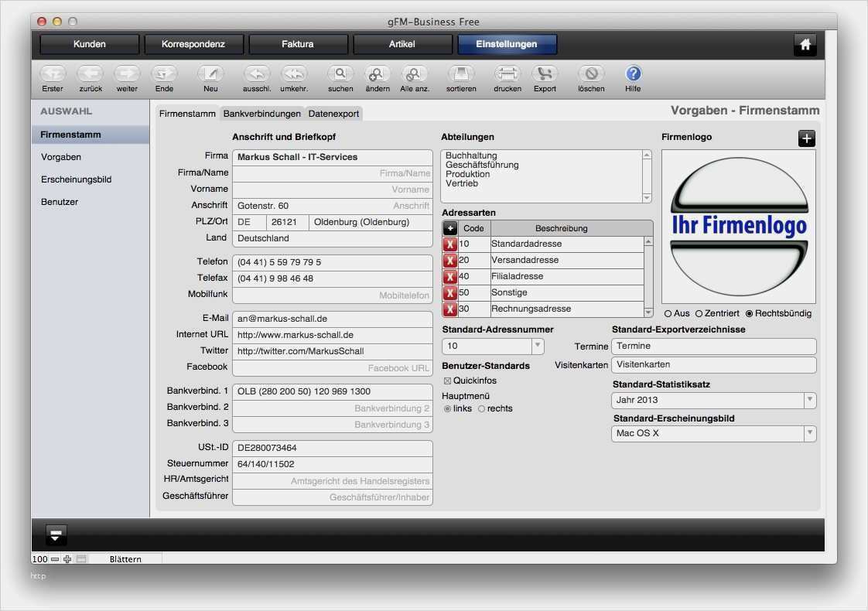Select rechts for Hauptmenü position
Screen dimensions: 868x611
click(x=482, y=408)
